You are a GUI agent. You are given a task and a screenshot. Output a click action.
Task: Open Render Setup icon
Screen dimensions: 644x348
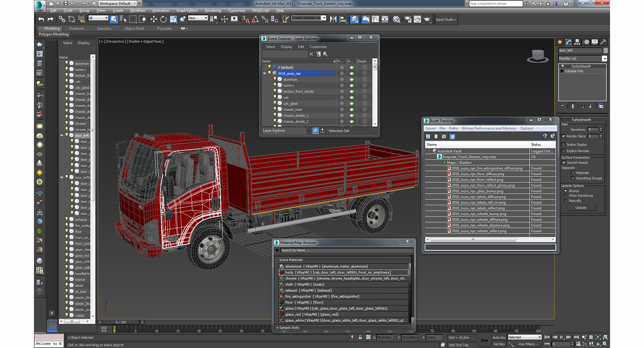(x=407, y=19)
